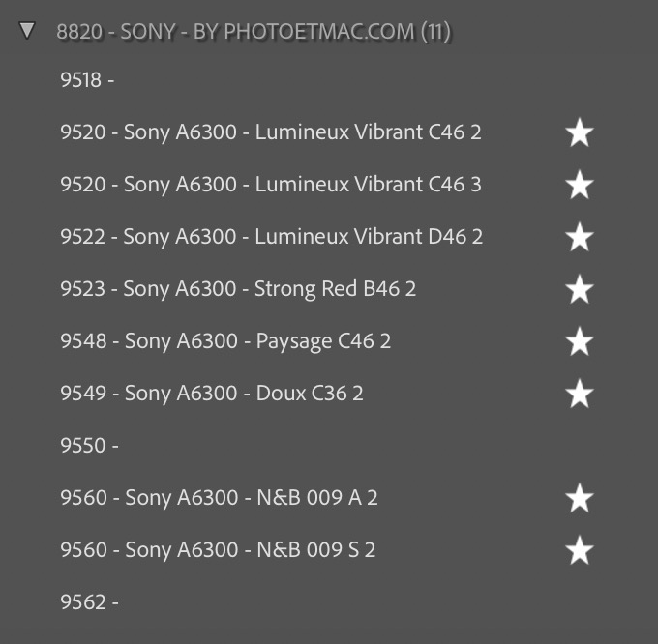Toggle the N&B 009 S 2 favorite star

pyautogui.click(x=579, y=550)
